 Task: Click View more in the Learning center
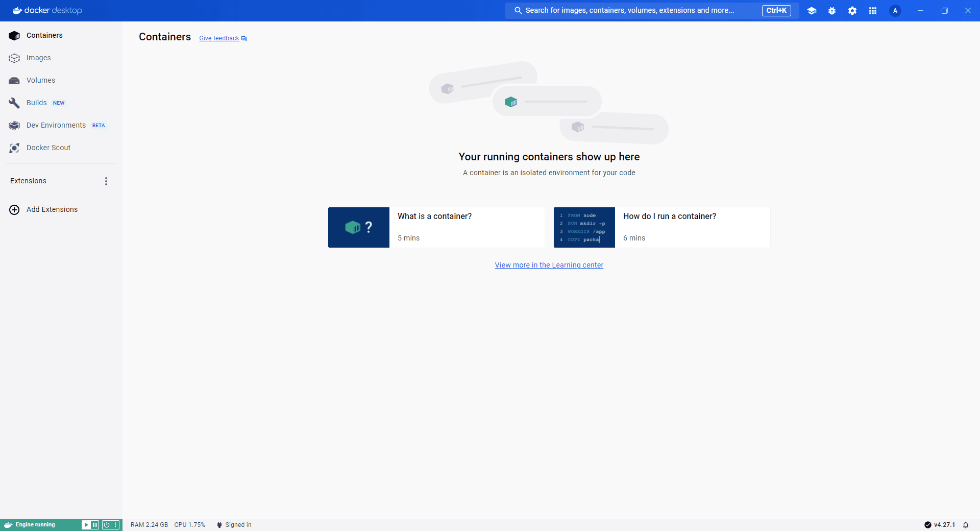pyautogui.click(x=549, y=265)
